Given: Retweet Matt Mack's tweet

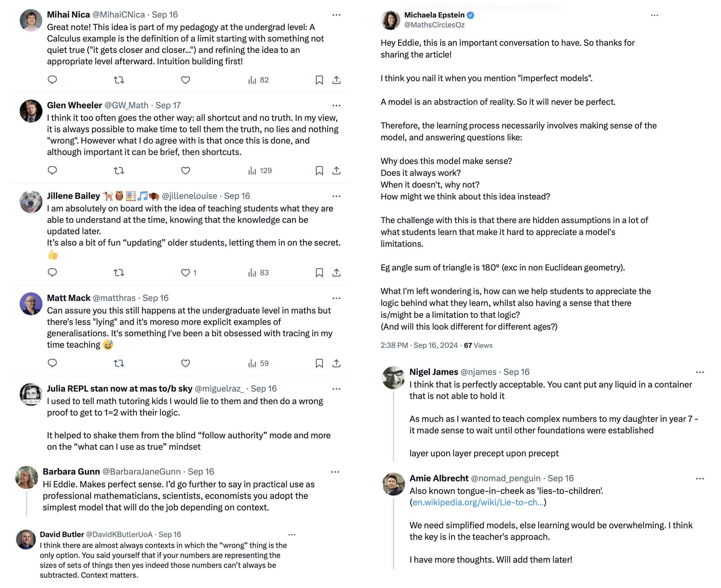Looking at the screenshot, I should (119, 363).
